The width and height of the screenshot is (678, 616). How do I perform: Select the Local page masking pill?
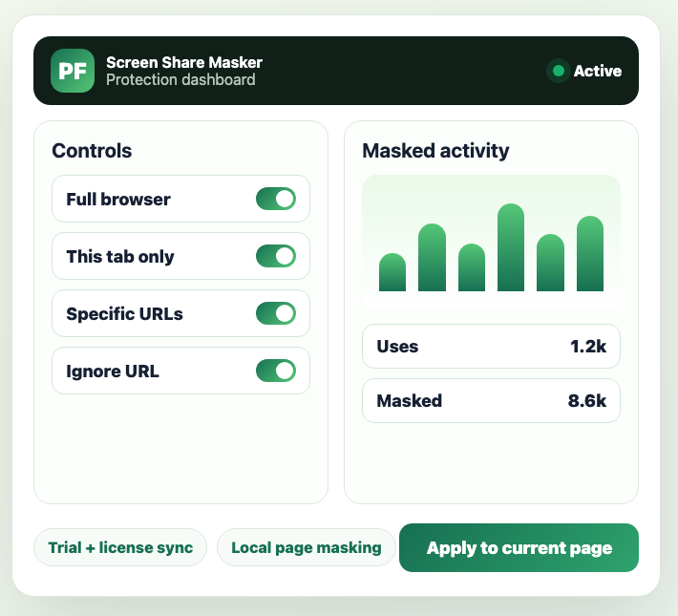tap(307, 547)
